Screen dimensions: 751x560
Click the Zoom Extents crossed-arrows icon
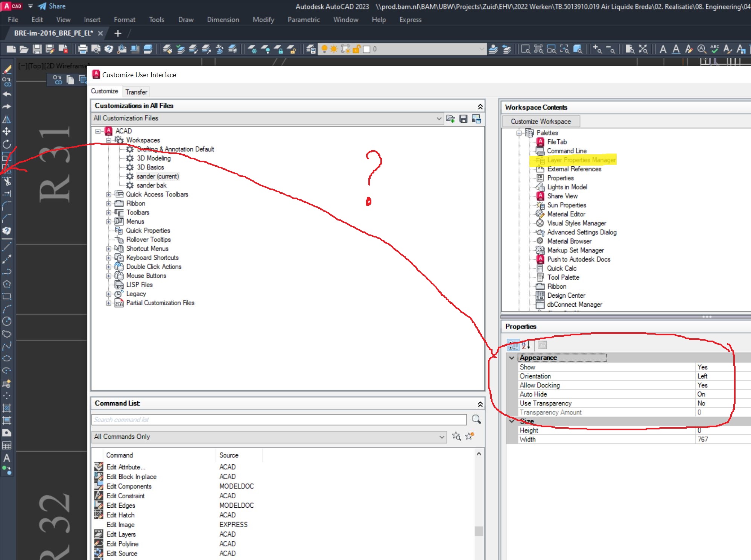(643, 49)
